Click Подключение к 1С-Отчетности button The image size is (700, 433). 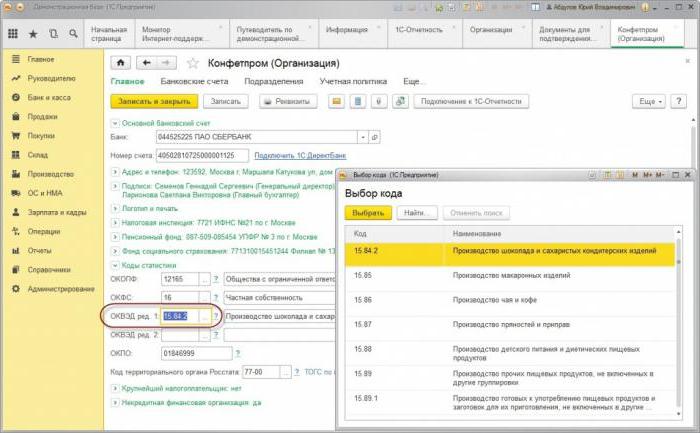click(471, 101)
